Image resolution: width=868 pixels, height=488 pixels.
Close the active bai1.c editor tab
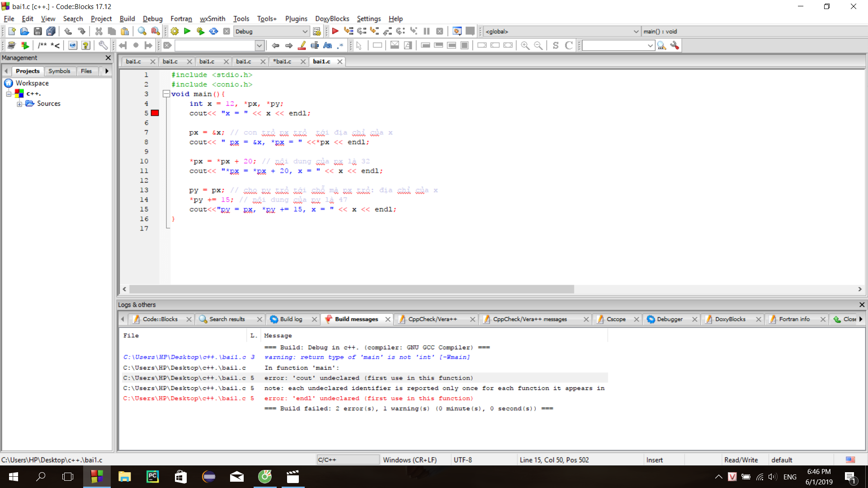[340, 61]
